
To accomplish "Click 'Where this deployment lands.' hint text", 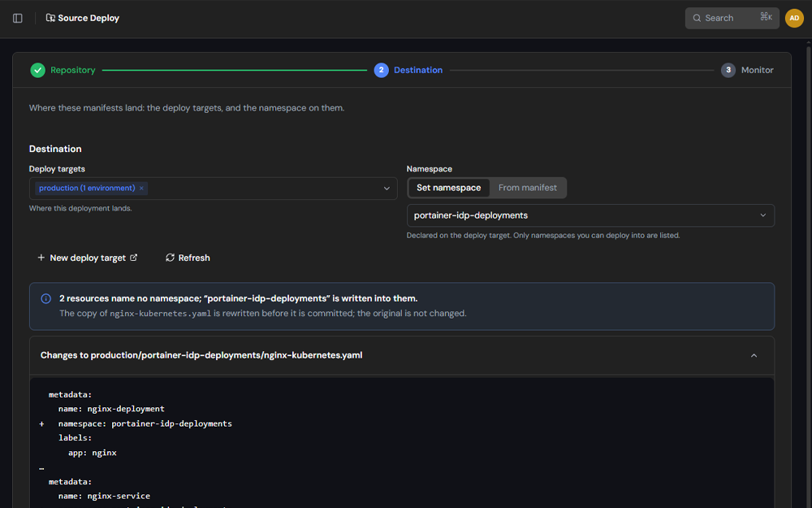I will pyautogui.click(x=80, y=208).
